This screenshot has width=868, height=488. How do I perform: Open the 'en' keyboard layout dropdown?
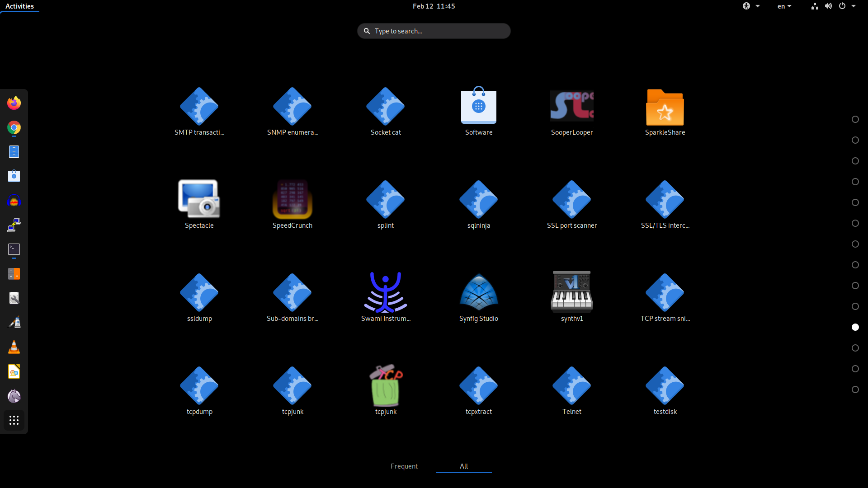tap(784, 6)
